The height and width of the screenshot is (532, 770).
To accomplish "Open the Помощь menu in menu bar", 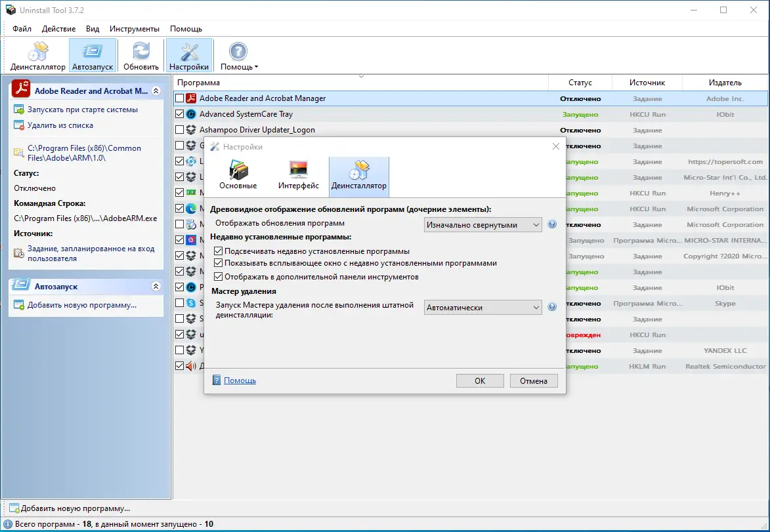I will point(186,28).
